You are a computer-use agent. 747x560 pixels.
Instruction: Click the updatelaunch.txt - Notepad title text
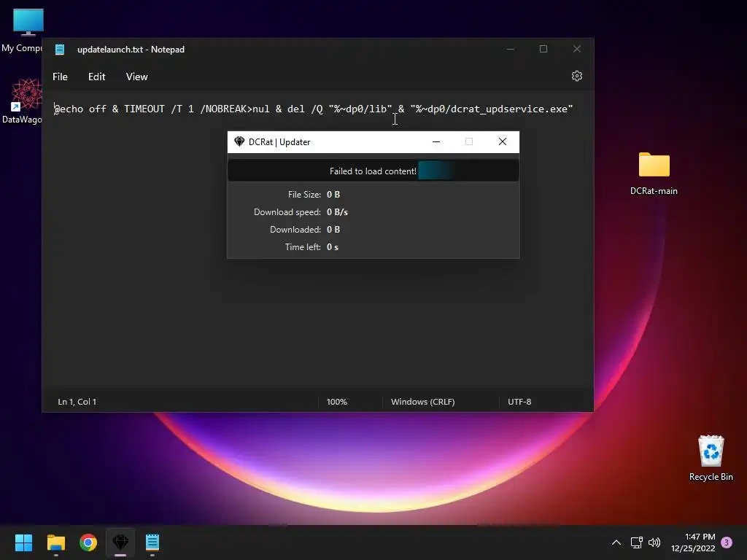[131, 50]
